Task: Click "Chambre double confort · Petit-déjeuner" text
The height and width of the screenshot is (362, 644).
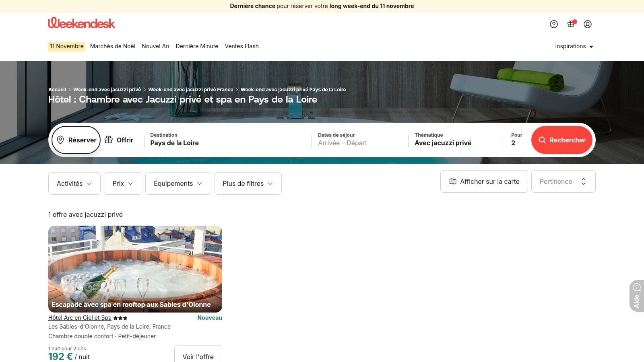Action: click(102, 336)
